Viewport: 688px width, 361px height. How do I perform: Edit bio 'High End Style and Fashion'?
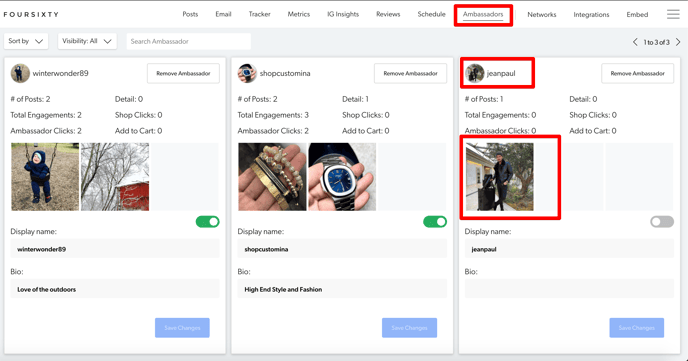[x=342, y=289]
